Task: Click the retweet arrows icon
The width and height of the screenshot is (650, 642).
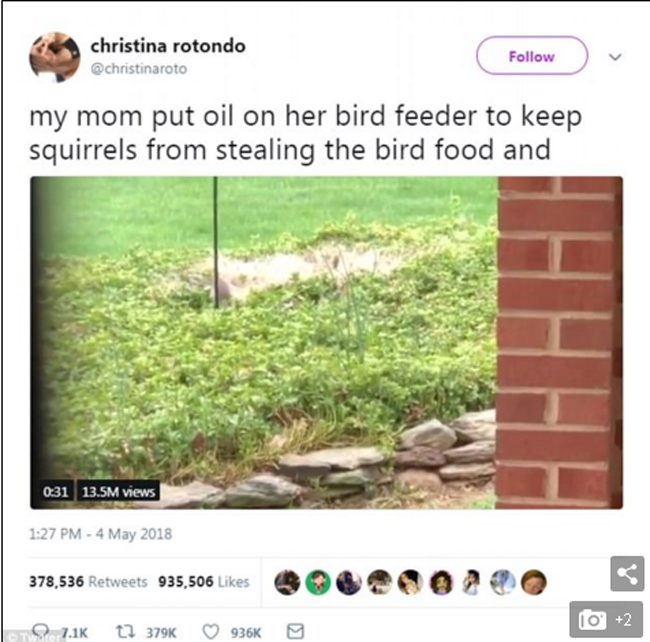Action: coord(125,632)
